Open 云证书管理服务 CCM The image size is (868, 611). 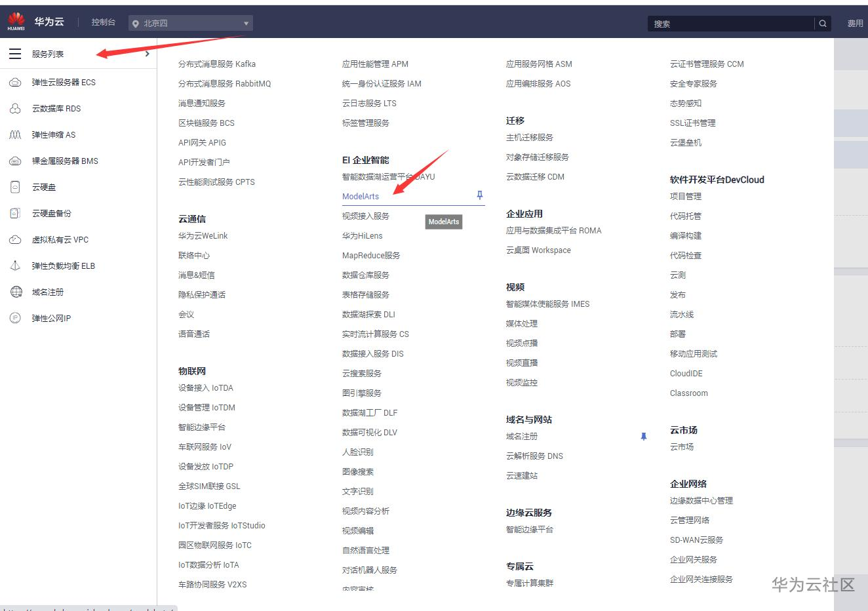707,64
